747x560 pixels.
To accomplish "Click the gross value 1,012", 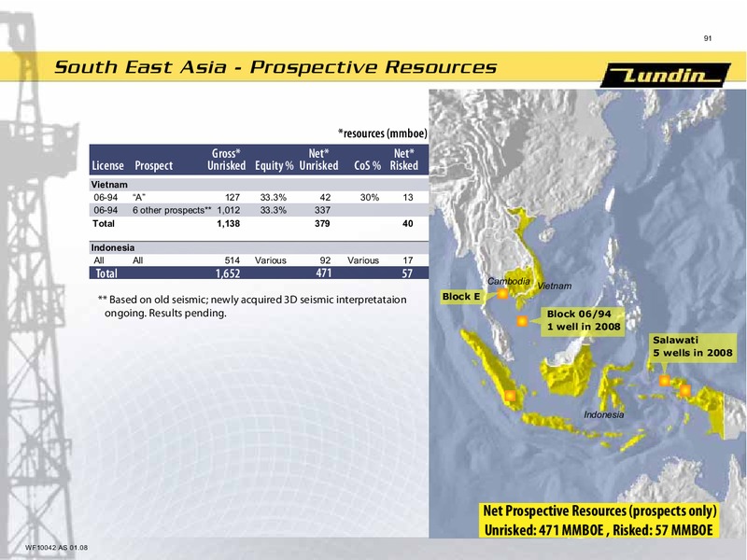I will tap(228, 210).
